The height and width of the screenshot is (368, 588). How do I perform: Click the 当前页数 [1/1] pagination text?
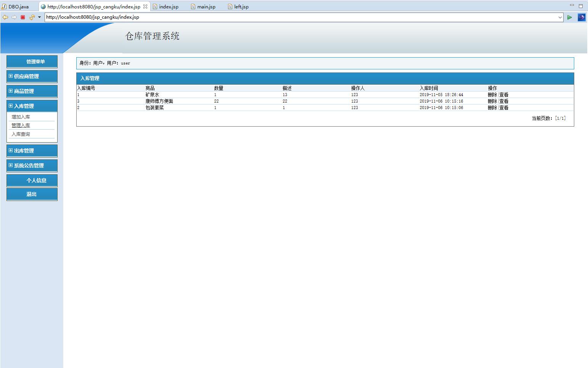click(x=549, y=118)
